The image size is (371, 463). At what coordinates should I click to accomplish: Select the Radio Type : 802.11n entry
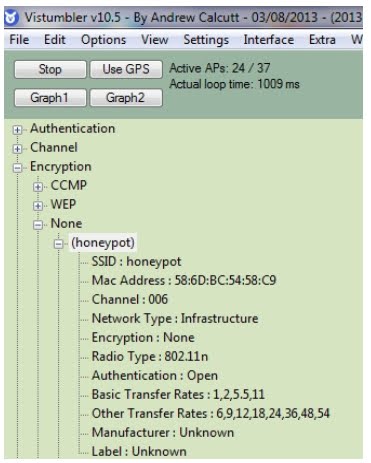[x=150, y=356]
